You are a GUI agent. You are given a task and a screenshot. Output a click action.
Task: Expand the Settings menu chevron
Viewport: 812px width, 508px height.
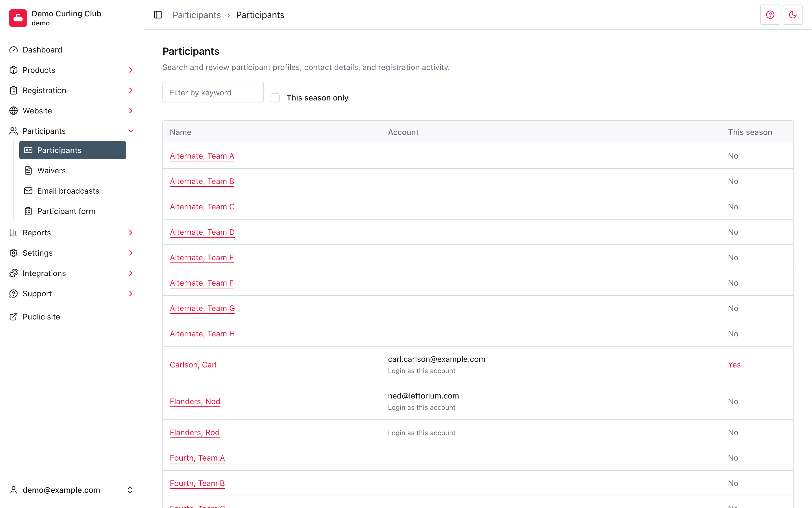tap(131, 253)
